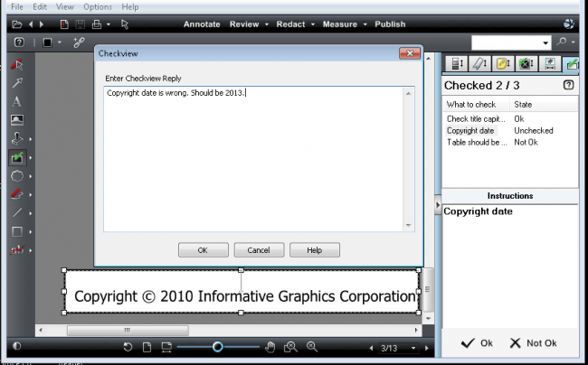Image resolution: width=588 pixels, height=365 pixels.
Task: Open the Help menu
Action: pos(130,6)
